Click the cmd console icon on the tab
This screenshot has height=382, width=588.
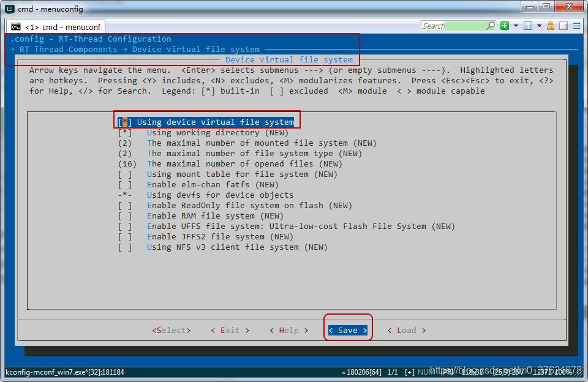16,27
